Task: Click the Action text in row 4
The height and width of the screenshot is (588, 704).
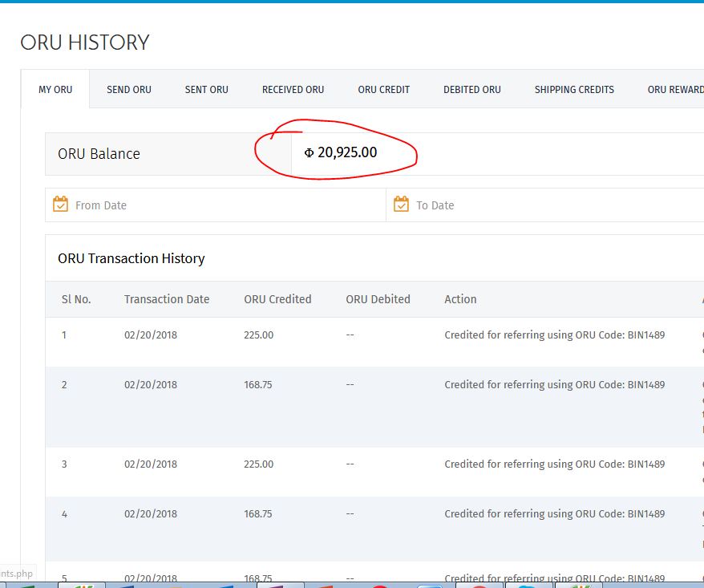Action: (555, 514)
